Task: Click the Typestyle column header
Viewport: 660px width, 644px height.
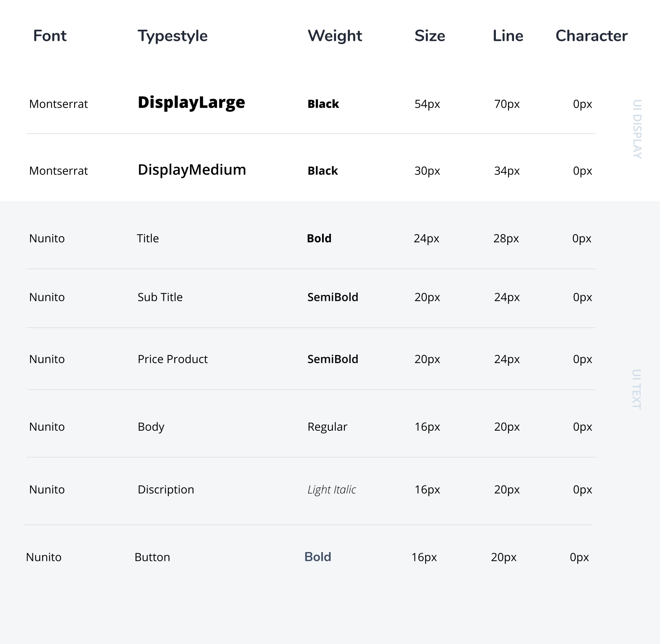Action: click(x=173, y=36)
